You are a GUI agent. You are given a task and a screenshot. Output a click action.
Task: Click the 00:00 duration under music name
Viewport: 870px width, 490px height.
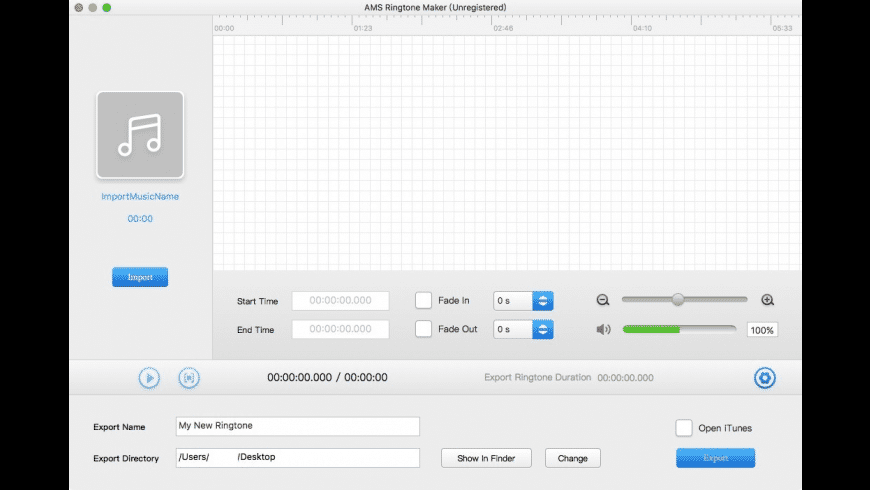click(140, 219)
